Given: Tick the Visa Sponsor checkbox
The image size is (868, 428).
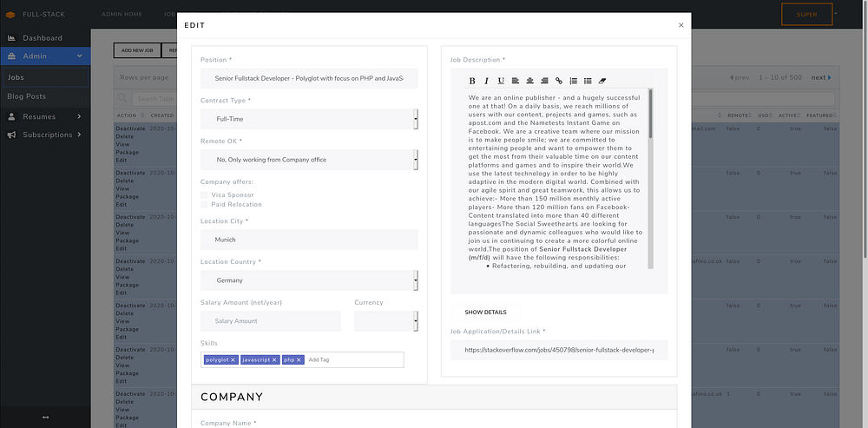Looking at the screenshot, I should (204, 194).
